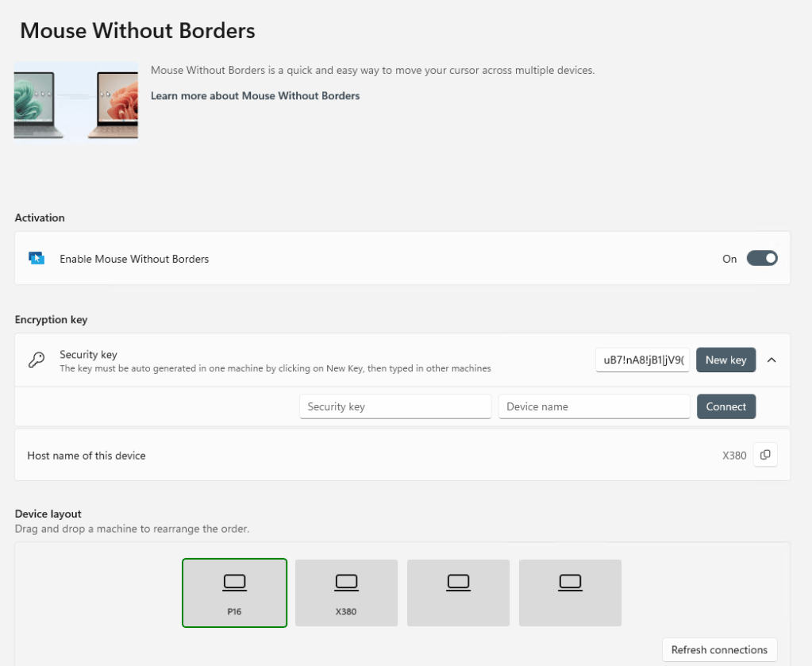Refresh connections in device layout

coord(719,649)
